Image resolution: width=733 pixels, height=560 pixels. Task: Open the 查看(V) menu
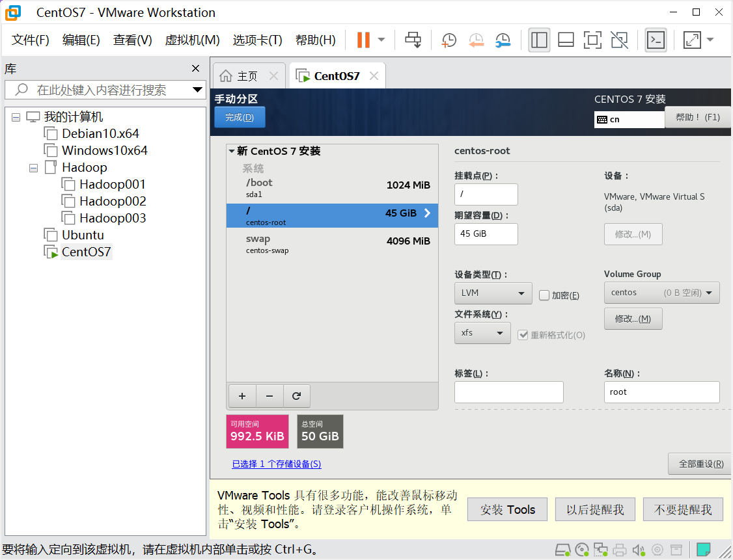tap(132, 40)
